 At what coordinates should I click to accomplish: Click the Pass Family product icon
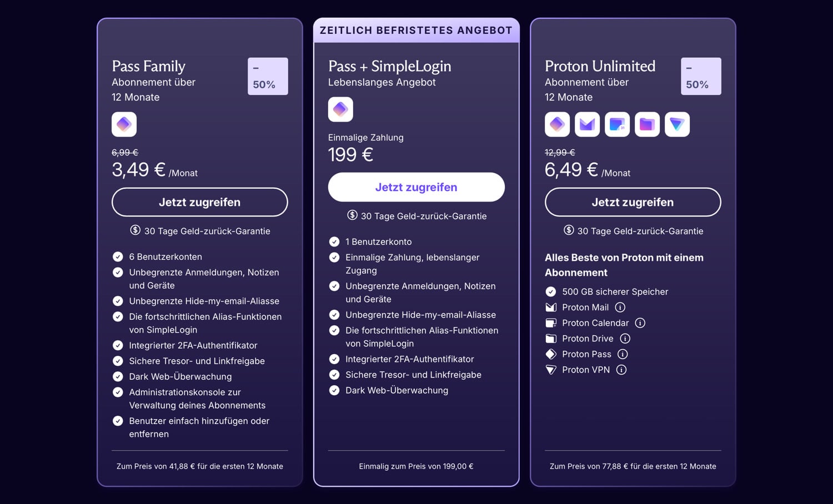(x=124, y=124)
